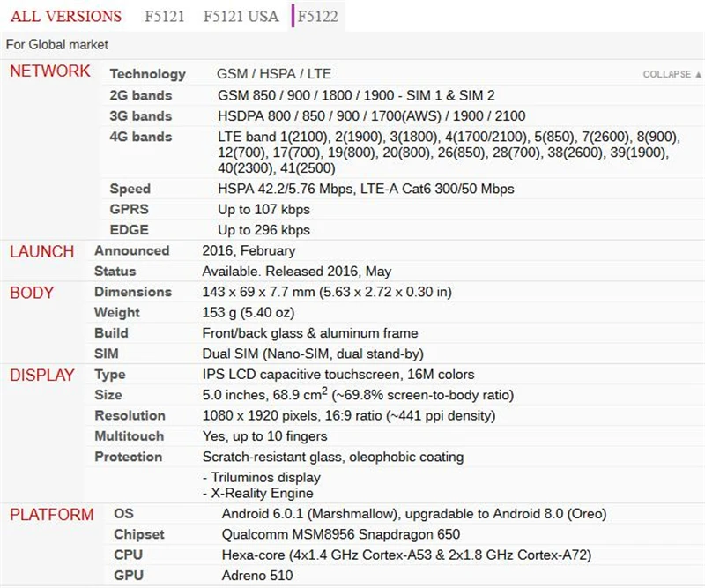
Task: Open the LAUNCH section heading
Action: [41, 251]
